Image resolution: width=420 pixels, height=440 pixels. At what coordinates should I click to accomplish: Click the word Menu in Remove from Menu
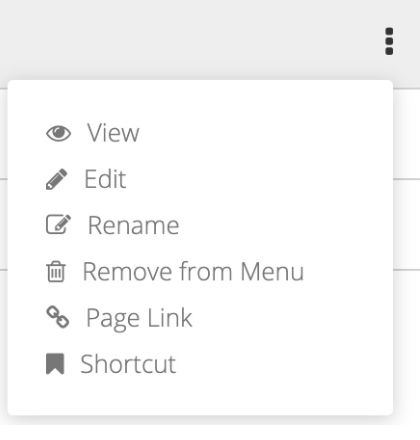(272, 272)
